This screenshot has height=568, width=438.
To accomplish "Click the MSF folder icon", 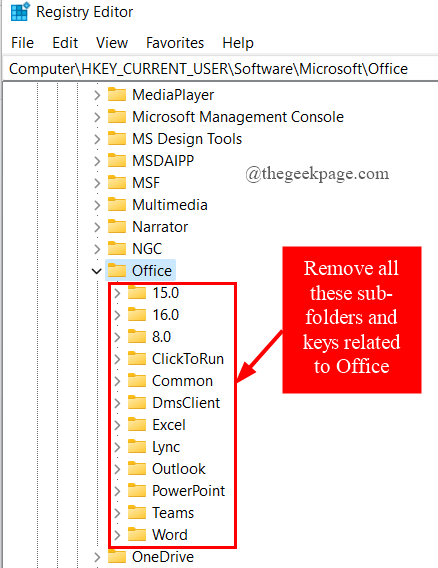I will click(117, 182).
